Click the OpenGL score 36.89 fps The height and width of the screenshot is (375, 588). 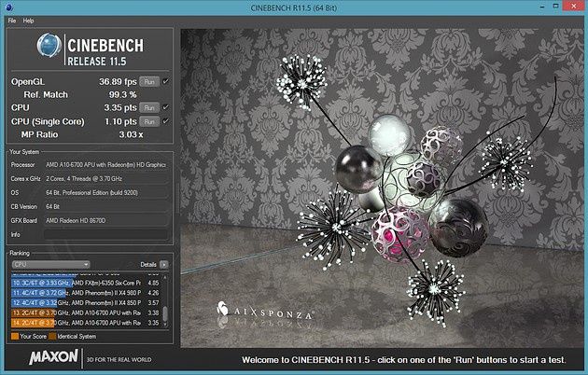(x=118, y=82)
